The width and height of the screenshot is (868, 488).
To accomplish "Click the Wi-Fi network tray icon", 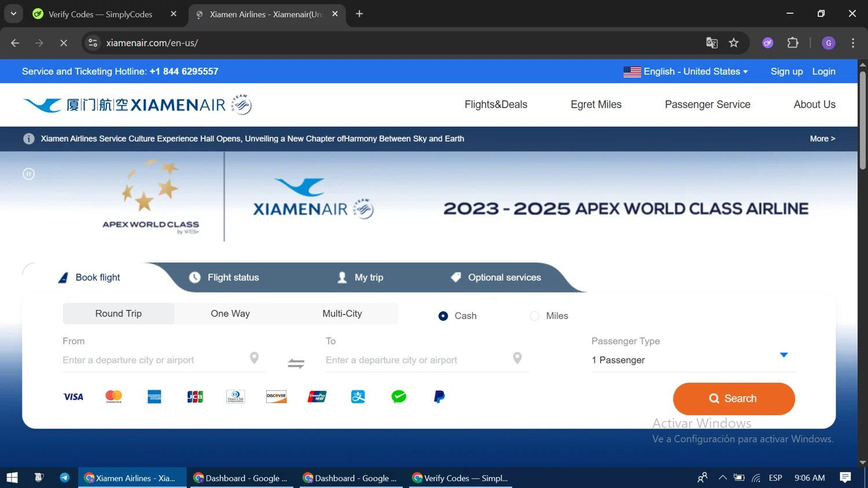I will point(756,478).
